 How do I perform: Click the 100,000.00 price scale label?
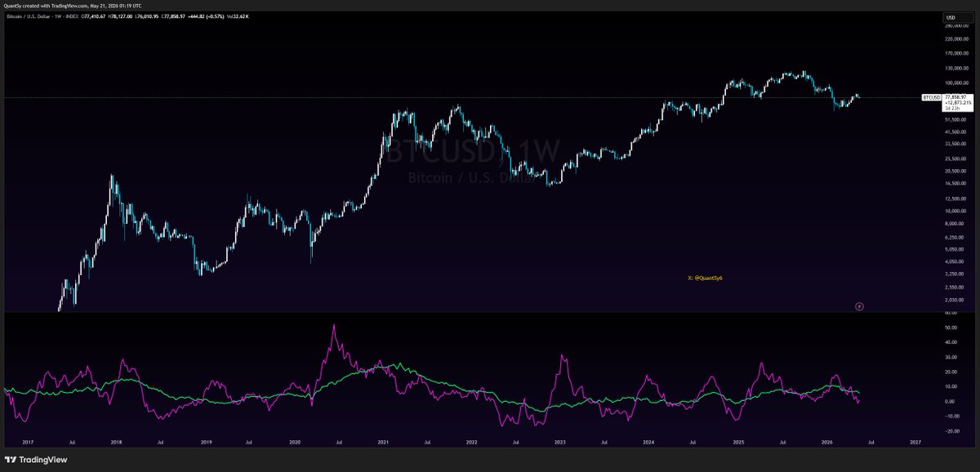(955, 82)
